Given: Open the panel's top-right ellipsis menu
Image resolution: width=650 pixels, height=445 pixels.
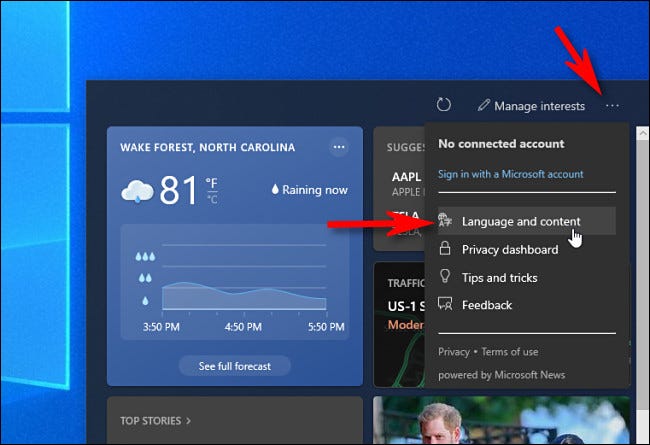Looking at the screenshot, I should (613, 105).
